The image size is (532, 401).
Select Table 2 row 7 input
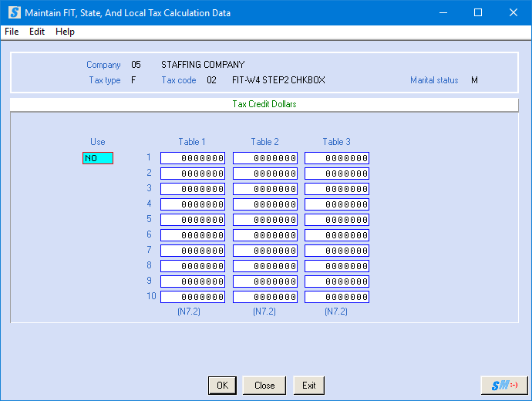[x=264, y=251]
